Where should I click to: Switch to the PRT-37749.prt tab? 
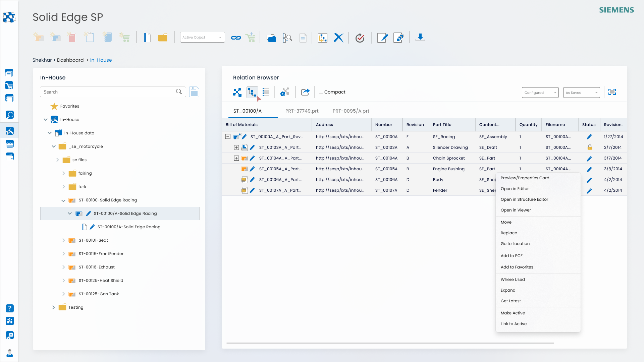(302, 111)
